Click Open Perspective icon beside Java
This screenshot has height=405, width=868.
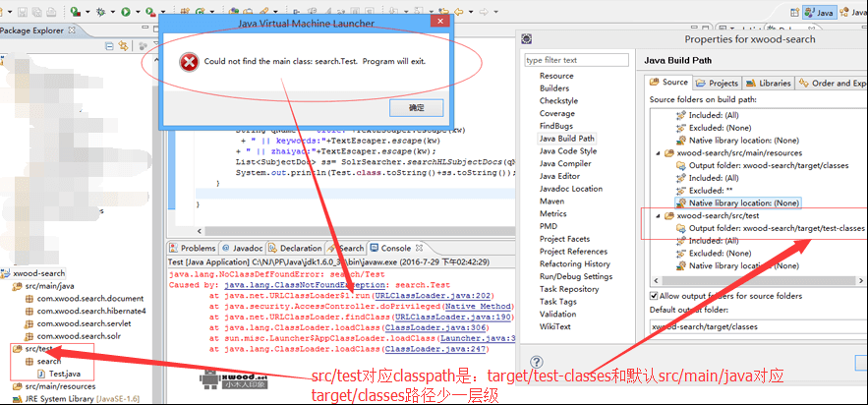tap(795, 12)
